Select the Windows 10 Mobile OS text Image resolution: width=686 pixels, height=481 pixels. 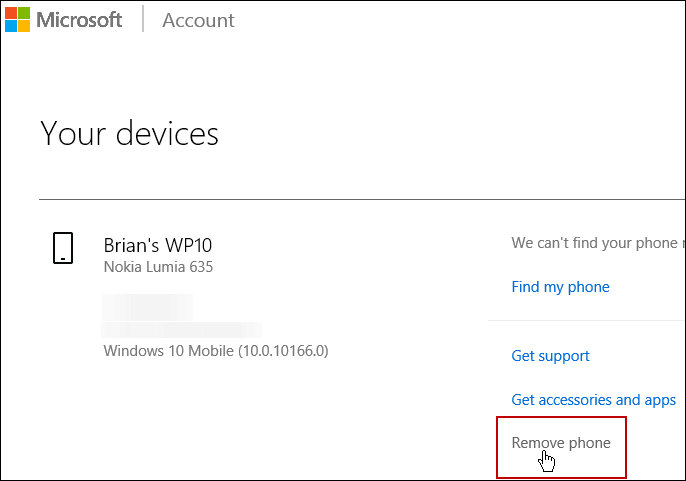(168, 351)
